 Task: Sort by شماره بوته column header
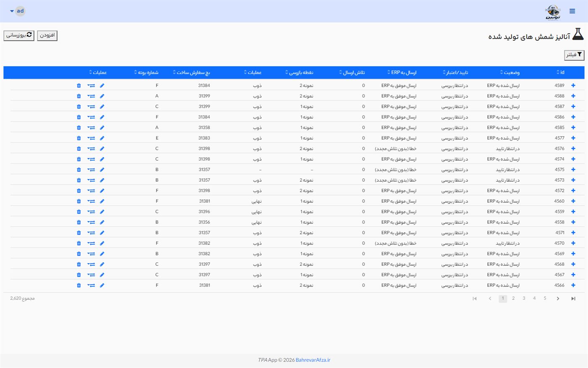tap(146, 72)
